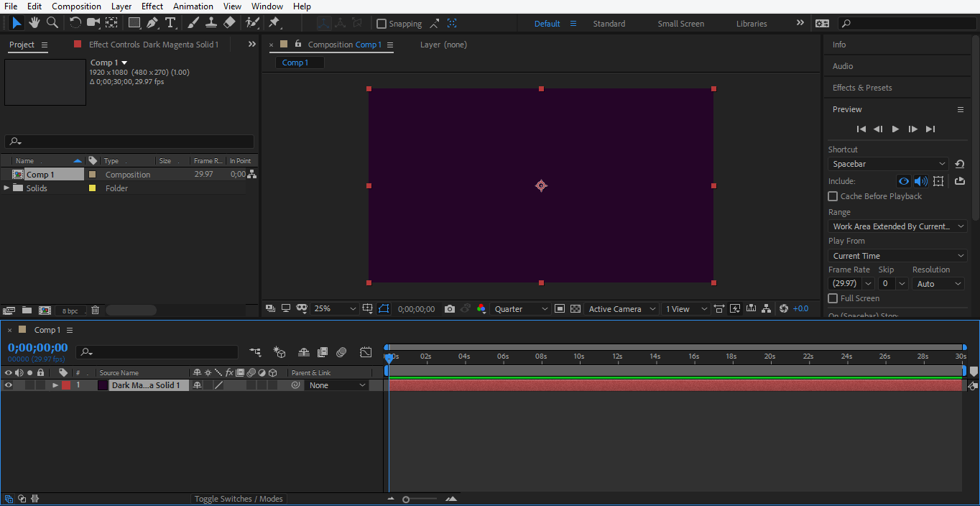Select the Eraser tool
This screenshot has height=506, width=980.
[x=229, y=23]
